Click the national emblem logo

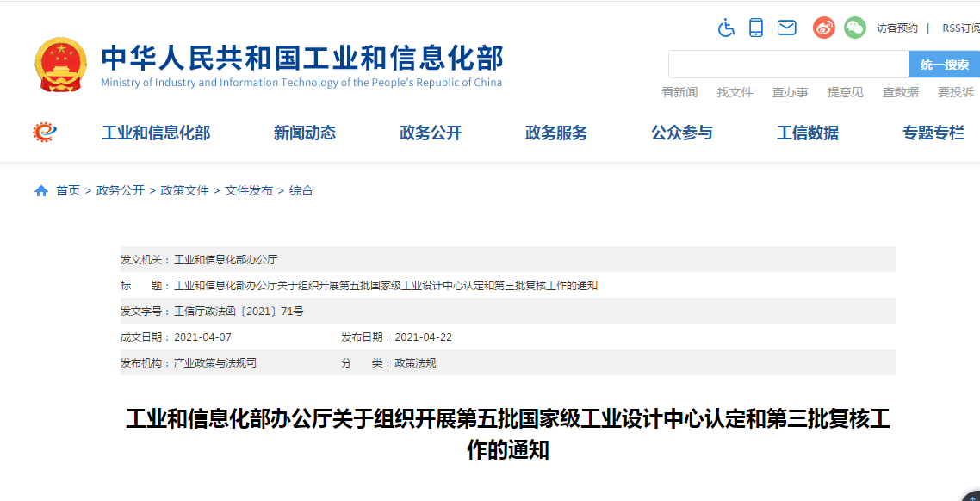60,65
